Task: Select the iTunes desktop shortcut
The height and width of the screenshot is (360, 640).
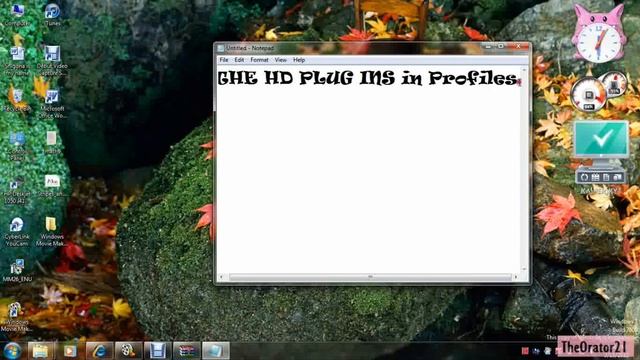Action: (x=52, y=15)
